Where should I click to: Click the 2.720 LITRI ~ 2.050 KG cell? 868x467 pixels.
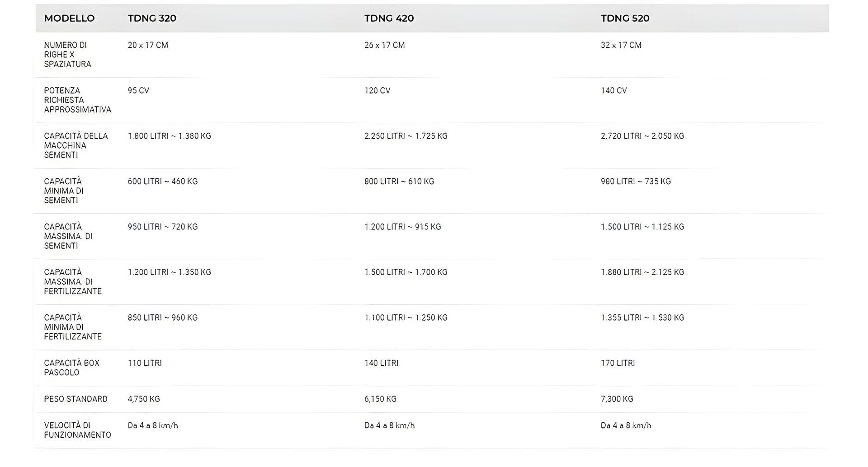[642, 136]
